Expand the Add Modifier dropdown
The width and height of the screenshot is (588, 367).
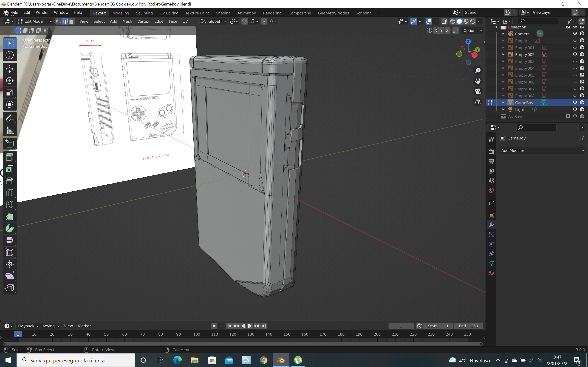coord(542,150)
